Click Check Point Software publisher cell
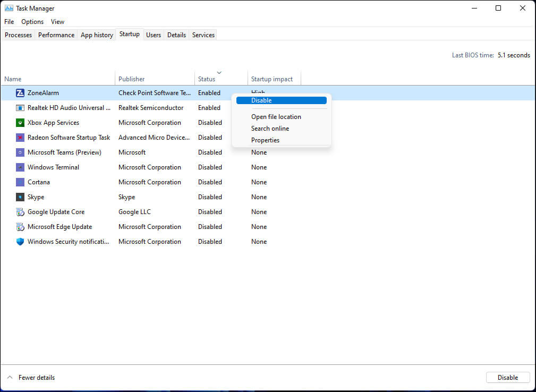The height and width of the screenshot is (392, 536). pos(155,93)
